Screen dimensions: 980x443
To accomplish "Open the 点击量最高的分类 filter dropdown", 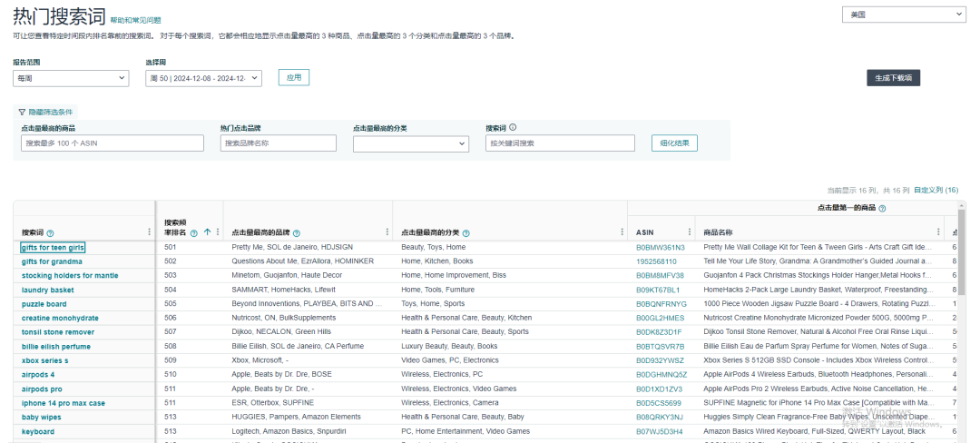I will (411, 143).
